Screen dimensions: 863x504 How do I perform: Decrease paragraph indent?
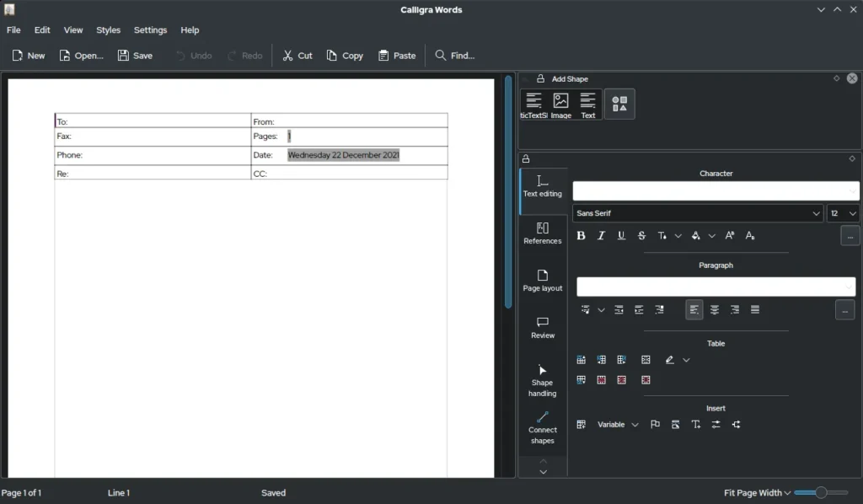pyautogui.click(x=619, y=310)
